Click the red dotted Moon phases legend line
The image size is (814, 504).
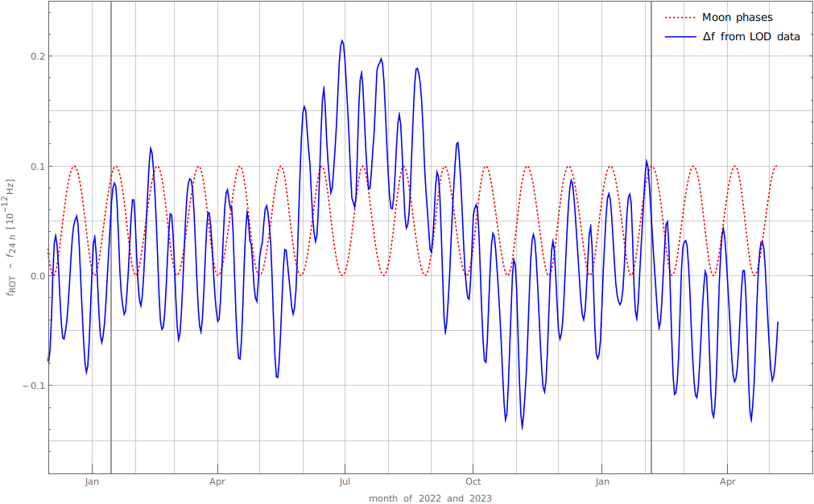[679, 18]
